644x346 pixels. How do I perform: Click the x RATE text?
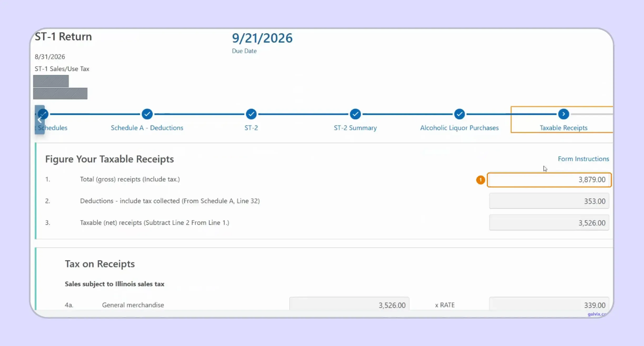tap(445, 305)
